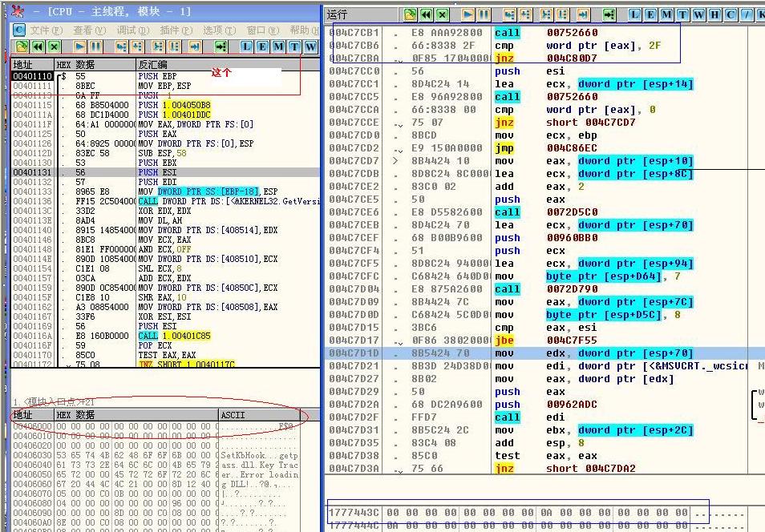This screenshot has width=765, height=532.
Task: Open the 文件(F) menu
Action: [47, 30]
